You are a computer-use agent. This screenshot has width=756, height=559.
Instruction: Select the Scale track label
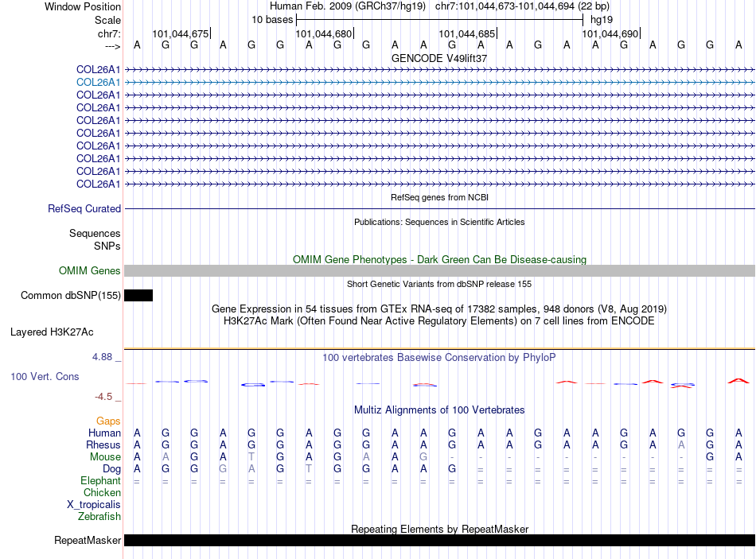tap(107, 20)
